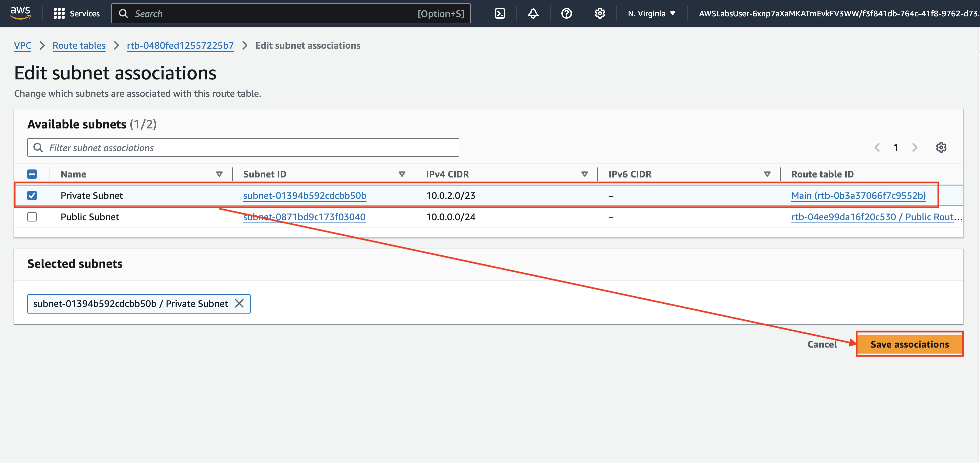Open the N. Virginia region dropdown

point(651,14)
